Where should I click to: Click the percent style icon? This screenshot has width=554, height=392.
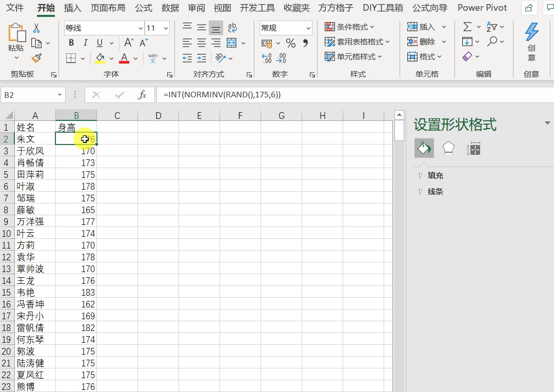[x=291, y=44]
